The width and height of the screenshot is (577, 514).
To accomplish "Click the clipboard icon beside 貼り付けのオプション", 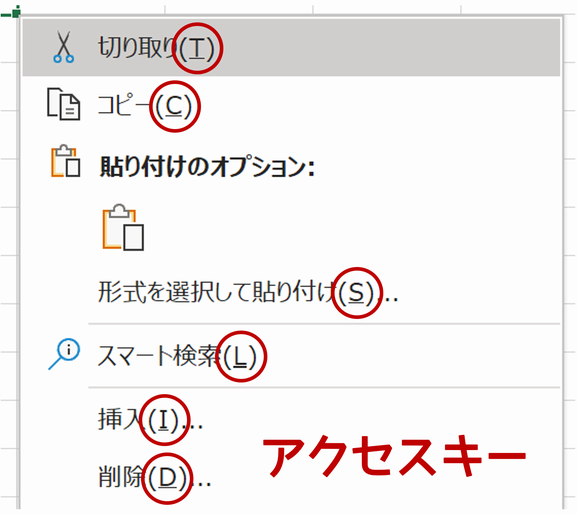I will [66, 161].
